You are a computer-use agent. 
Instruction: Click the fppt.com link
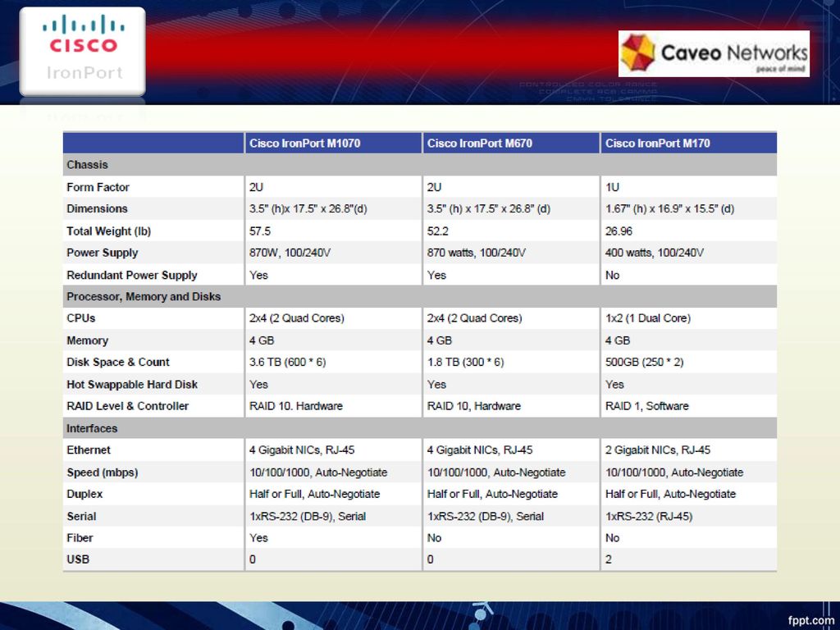click(810, 620)
